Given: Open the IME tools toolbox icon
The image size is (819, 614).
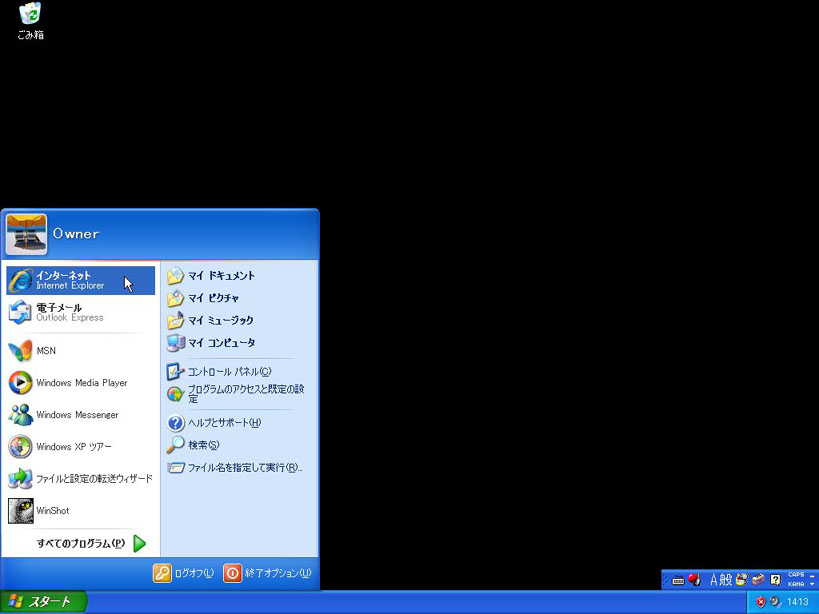Looking at the screenshot, I should pyautogui.click(x=758, y=580).
